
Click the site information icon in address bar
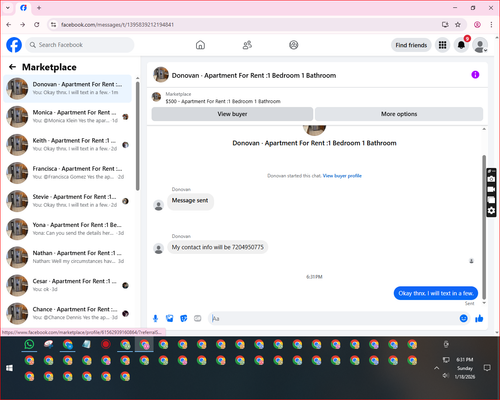[x=53, y=25]
